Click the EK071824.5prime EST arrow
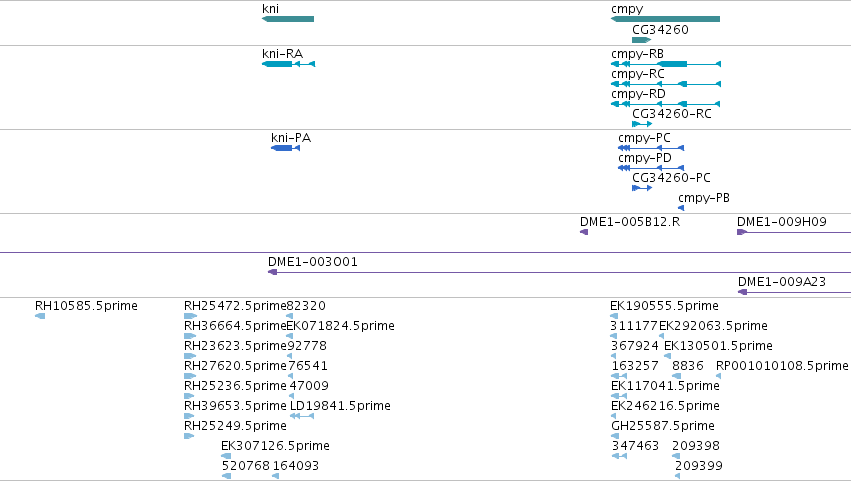 (289, 336)
